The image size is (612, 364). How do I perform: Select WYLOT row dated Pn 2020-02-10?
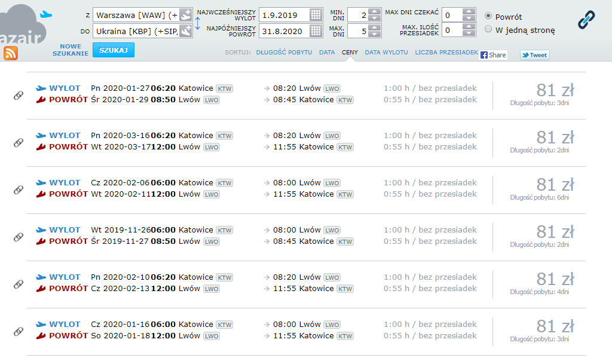256,277
